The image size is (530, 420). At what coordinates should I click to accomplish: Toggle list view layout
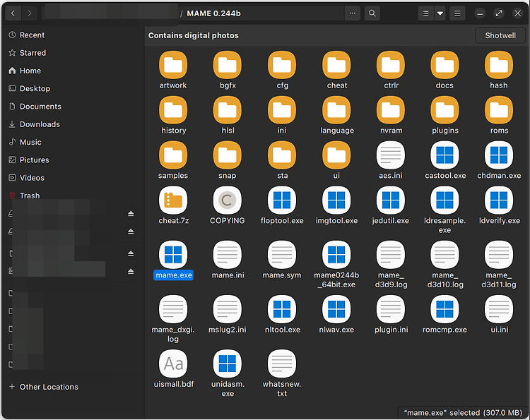tap(425, 13)
